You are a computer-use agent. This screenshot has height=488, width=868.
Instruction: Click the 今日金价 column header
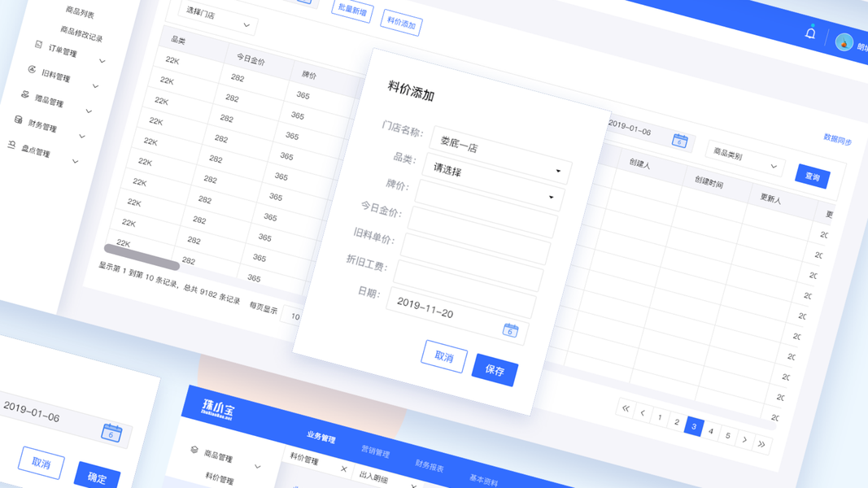pos(251,59)
